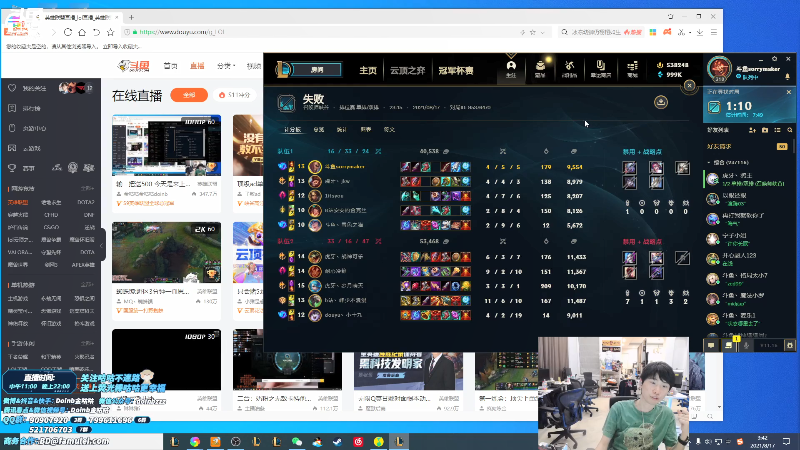Viewport: 800px width, 450px height.
Task: Close the queue timer 1:10 popup
Action: pos(789,92)
